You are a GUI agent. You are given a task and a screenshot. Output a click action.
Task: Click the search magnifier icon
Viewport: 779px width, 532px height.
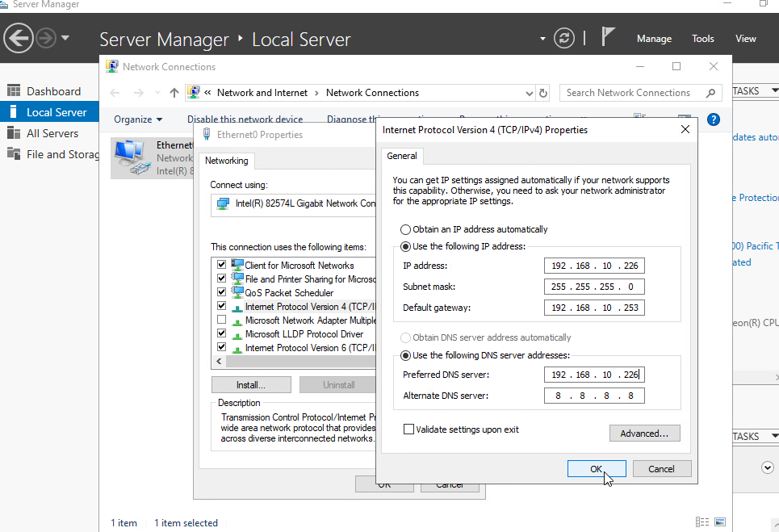pos(711,93)
